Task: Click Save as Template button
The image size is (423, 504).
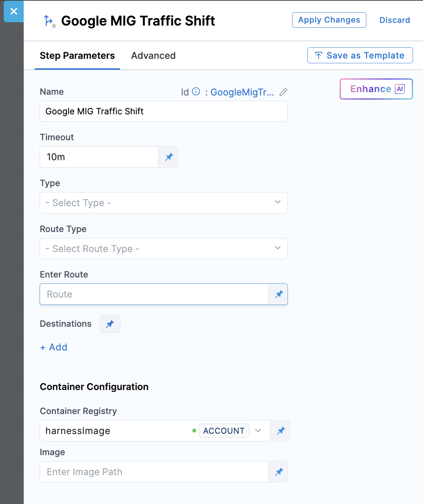Action: pos(360,56)
